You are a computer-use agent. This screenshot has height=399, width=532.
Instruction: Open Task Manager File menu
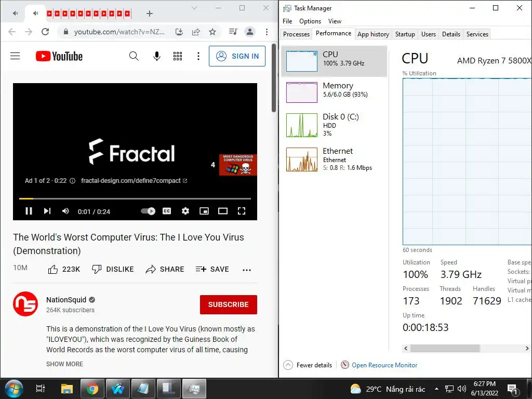287,21
